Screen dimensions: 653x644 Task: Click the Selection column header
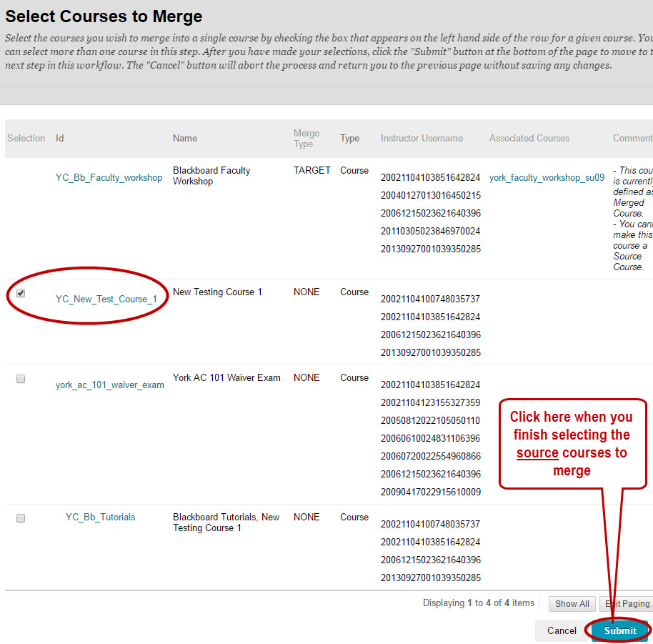26,138
